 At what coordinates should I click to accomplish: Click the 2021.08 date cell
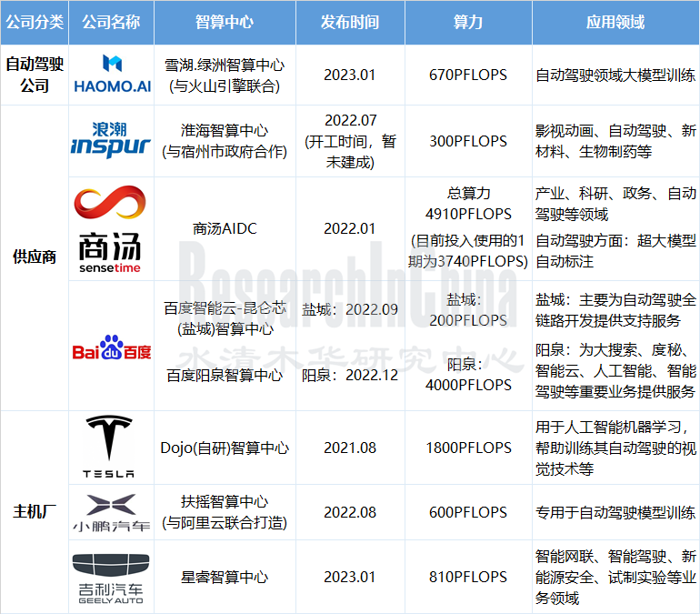coord(350,448)
